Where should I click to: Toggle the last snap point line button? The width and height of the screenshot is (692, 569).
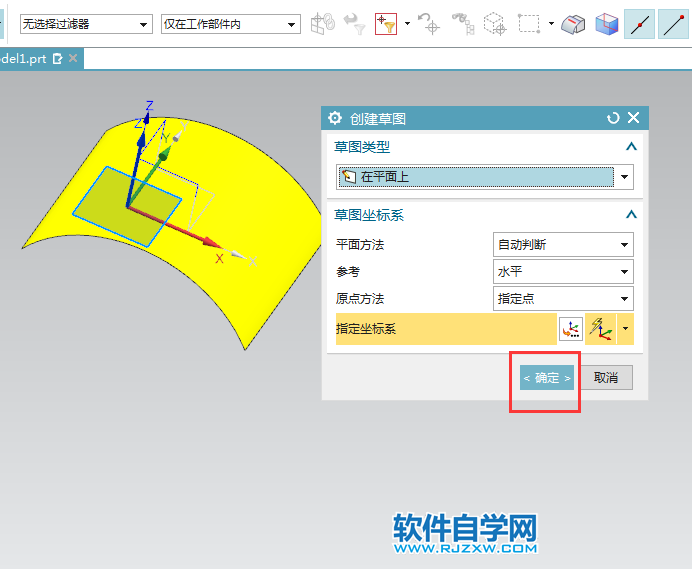click(x=674, y=24)
